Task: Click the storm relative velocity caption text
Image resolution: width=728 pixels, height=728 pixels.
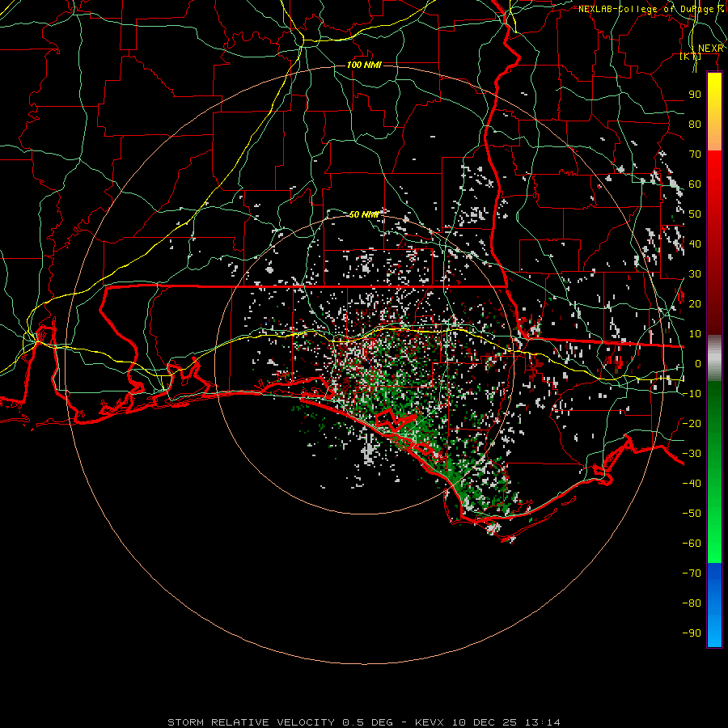Action: (363, 722)
